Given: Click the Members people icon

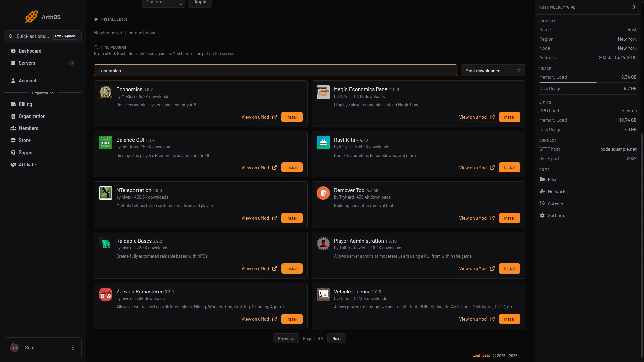Looking at the screenshot, I should (13, 128).
